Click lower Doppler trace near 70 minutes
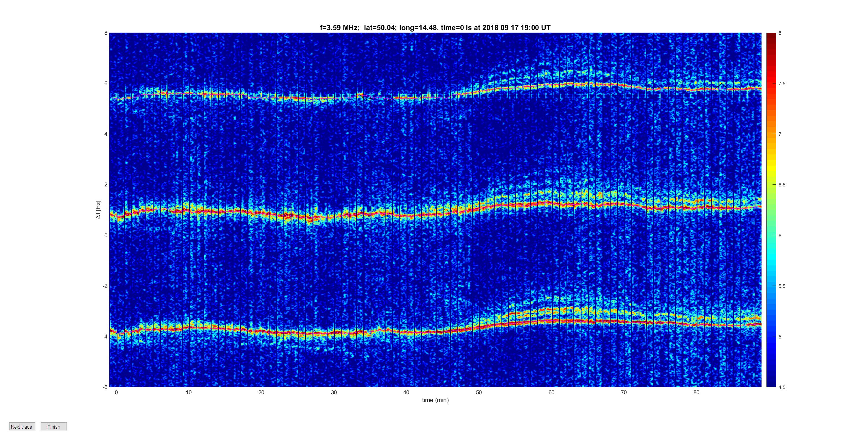The image size is (868, 435). click(x=624, y=322)
